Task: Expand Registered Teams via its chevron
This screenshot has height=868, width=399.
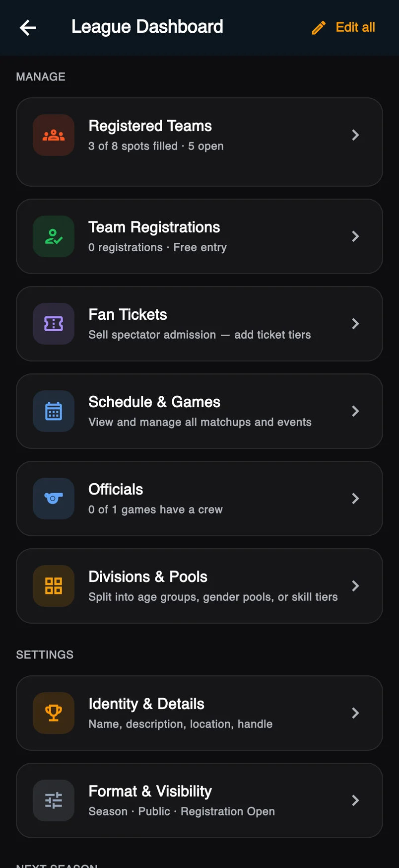Action: [x=355, y=135]
